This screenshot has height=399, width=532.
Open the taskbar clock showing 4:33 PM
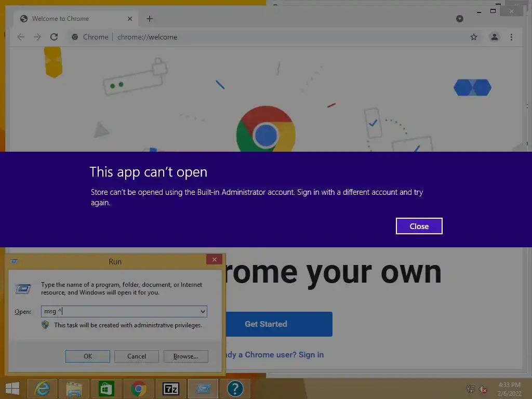pyautogui.click(x=509, y=389)
